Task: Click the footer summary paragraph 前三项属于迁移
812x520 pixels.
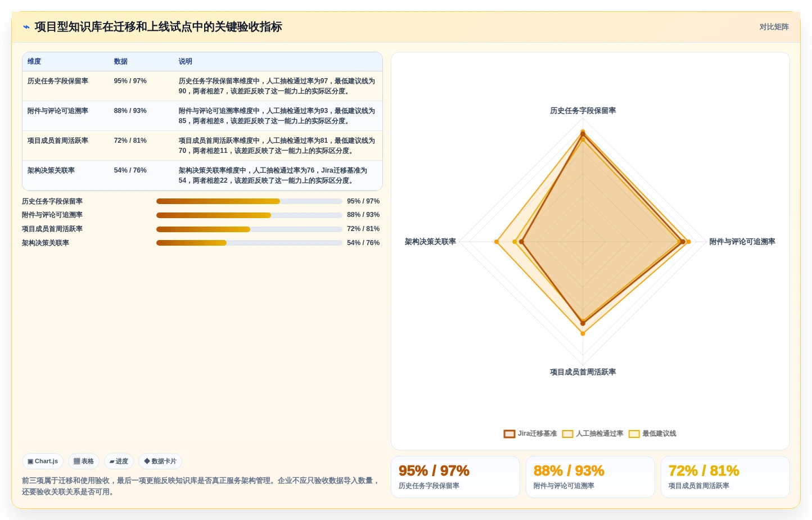Action: click(x=201, y=486)
